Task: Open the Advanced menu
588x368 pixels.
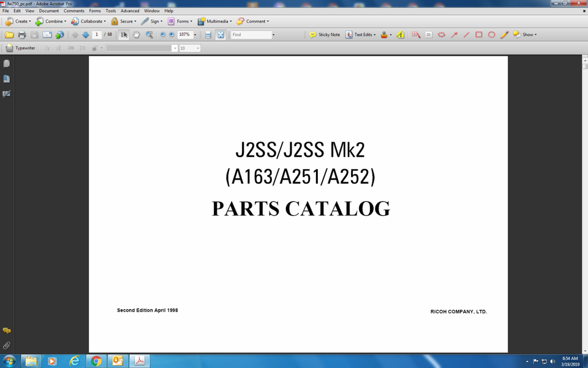Action: 130,11
